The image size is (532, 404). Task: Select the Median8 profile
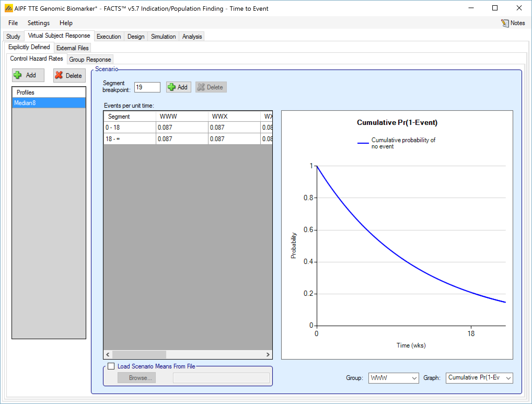point(49,103)
